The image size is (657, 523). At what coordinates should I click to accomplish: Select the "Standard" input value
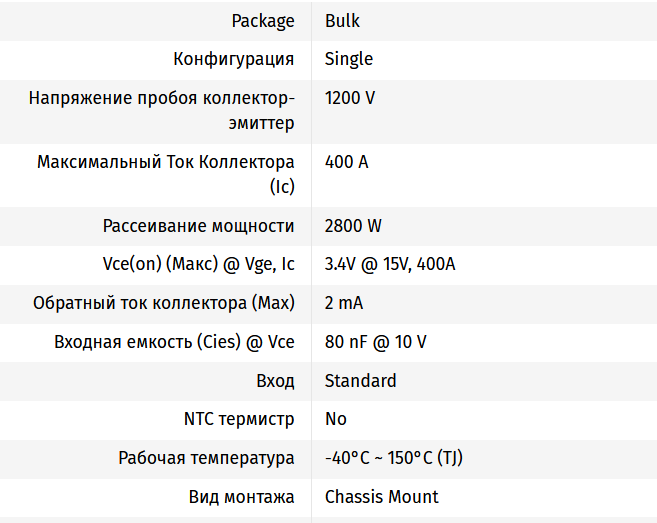point(360,381)
